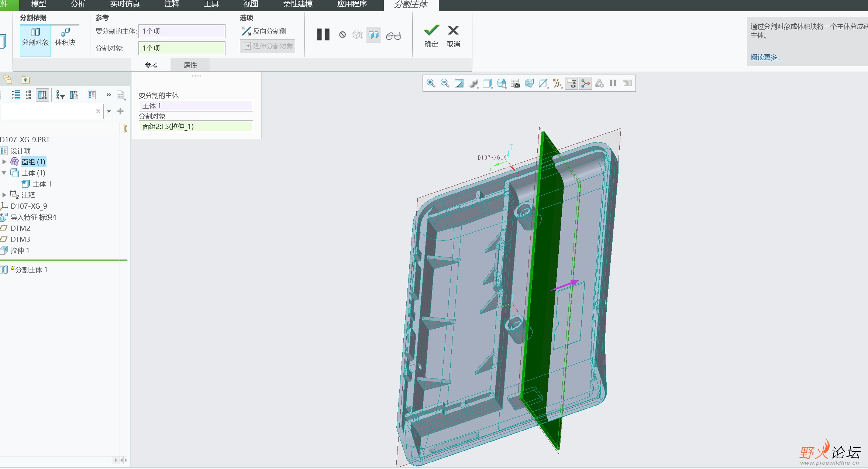Pause the split body feature
This screenshot has height=469, width=868.
coord(323,35)
